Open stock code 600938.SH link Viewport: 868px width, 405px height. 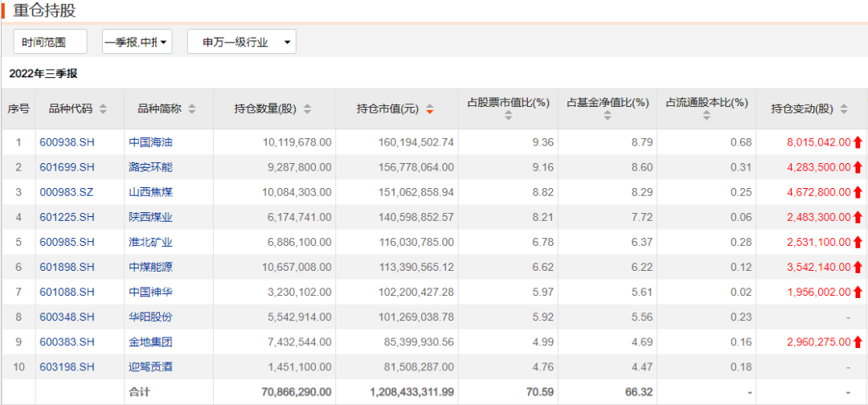click(67, 142)
